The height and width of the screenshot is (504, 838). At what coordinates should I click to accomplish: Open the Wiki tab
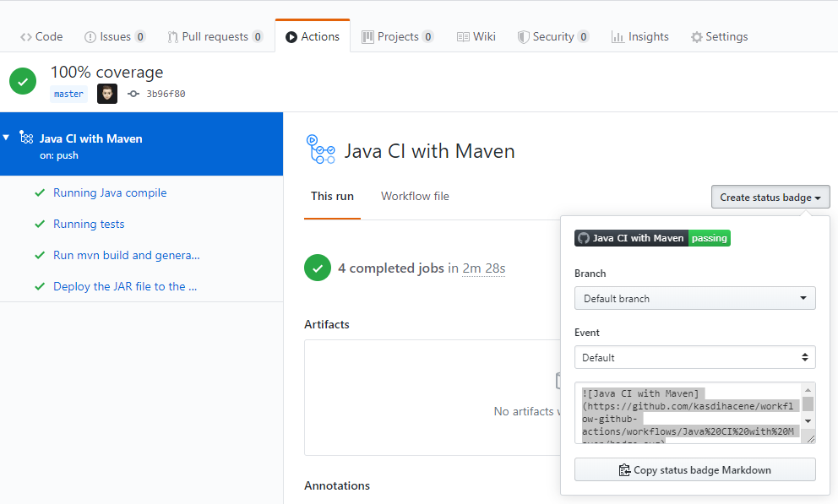(x=476, y=36)
